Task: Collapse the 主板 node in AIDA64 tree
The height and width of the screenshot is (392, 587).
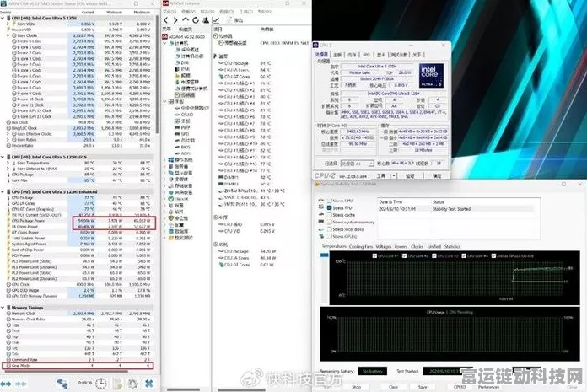Action: point(165,101)
